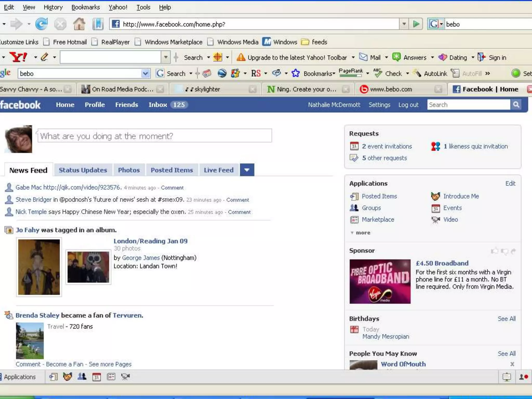This screenshot has height=399, width=532.
Task: Open the Free Hotmail bookmark
Action: point(65,42)
